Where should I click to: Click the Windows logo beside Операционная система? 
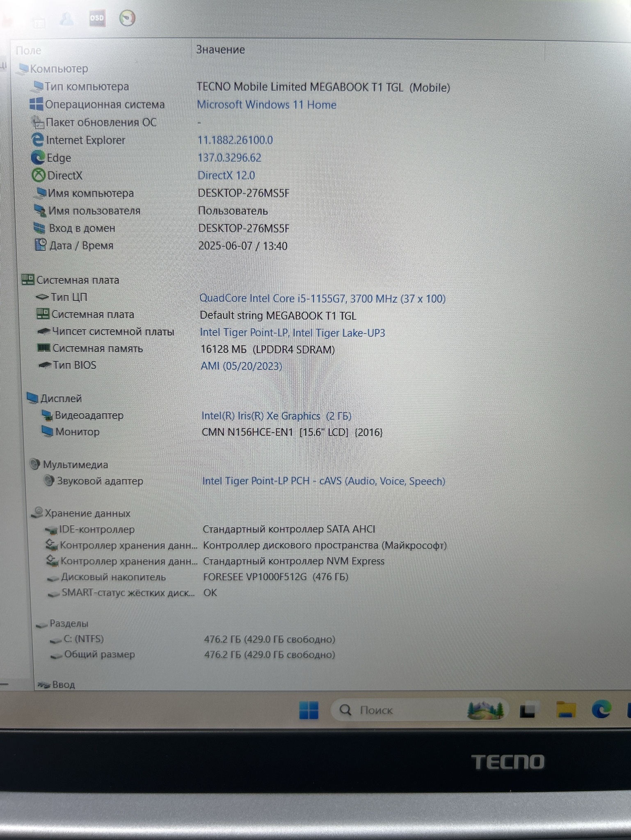36,104
